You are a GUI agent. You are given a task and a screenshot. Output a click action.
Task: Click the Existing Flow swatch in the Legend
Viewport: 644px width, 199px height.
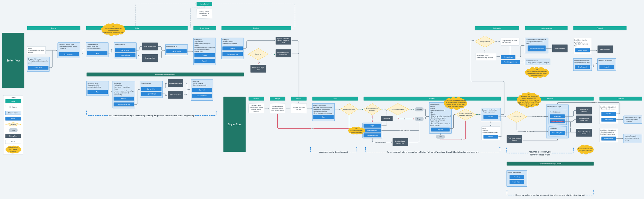(x=13, y=136)
